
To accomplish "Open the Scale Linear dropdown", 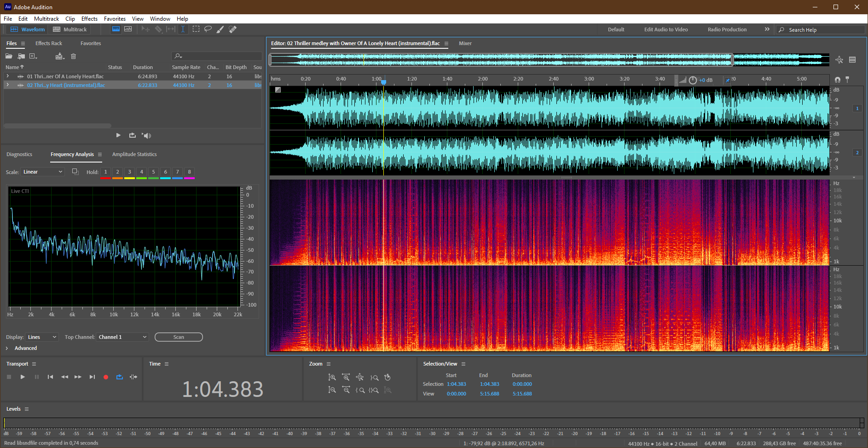I will point(43,172).
